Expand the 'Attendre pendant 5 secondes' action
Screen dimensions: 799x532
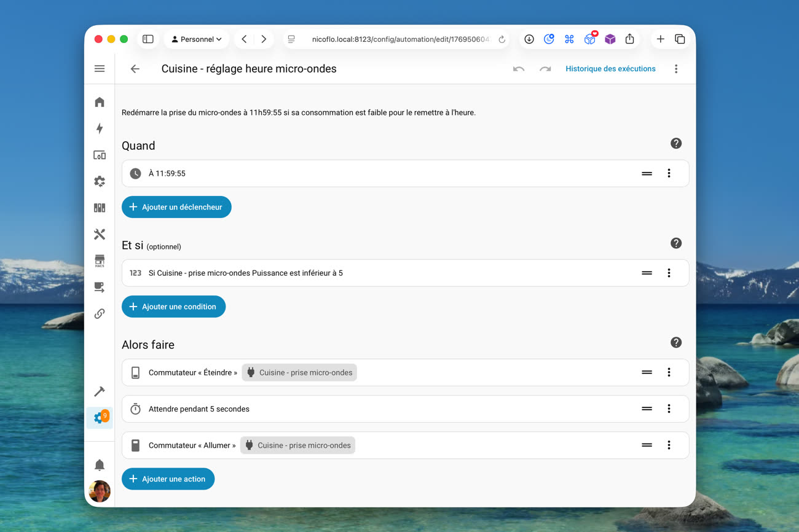click(369, 409)
